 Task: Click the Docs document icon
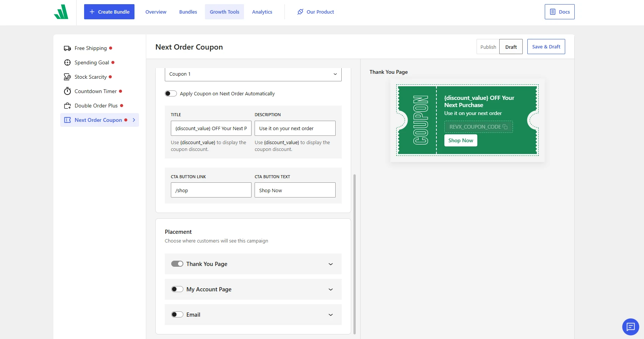click(553, 12)
